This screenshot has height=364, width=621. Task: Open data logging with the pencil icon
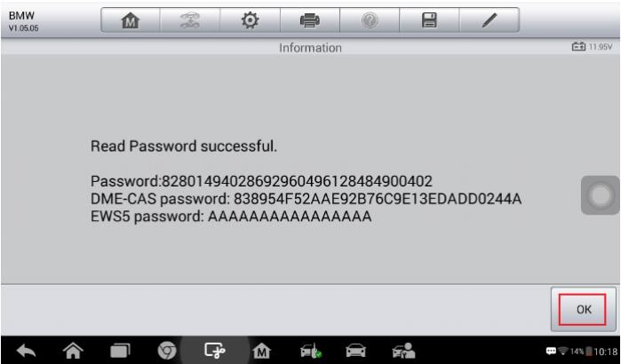coord(490,20)
